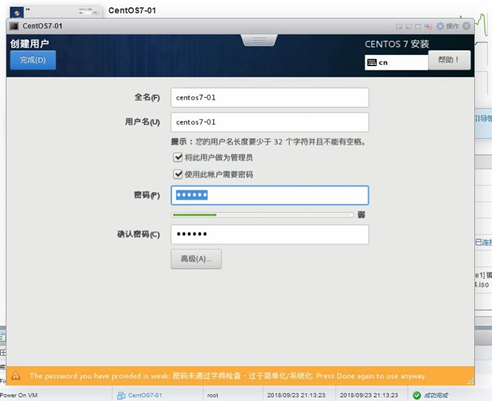Click the console title bar monitor icon
Viewport: 492px width, 401px height.
tap(14, 26)
